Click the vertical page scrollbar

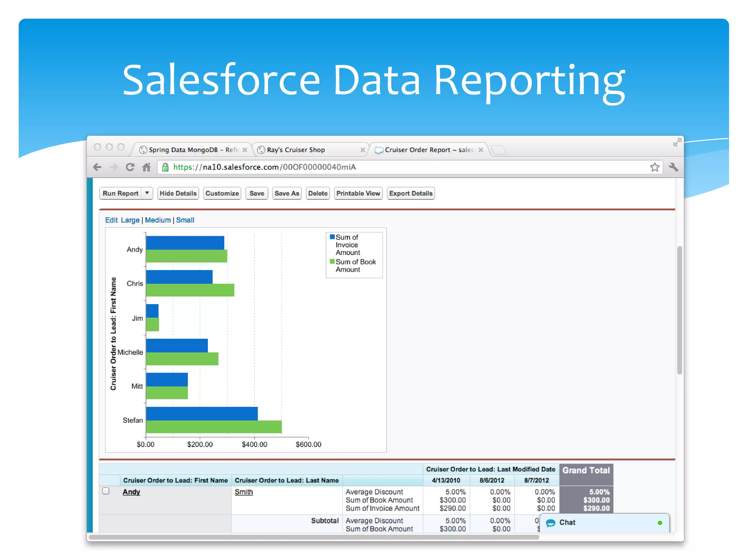point(680,310)
